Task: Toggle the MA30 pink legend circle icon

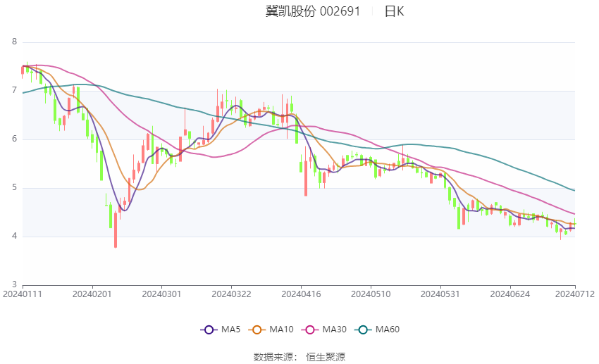Action: (310, 330)
